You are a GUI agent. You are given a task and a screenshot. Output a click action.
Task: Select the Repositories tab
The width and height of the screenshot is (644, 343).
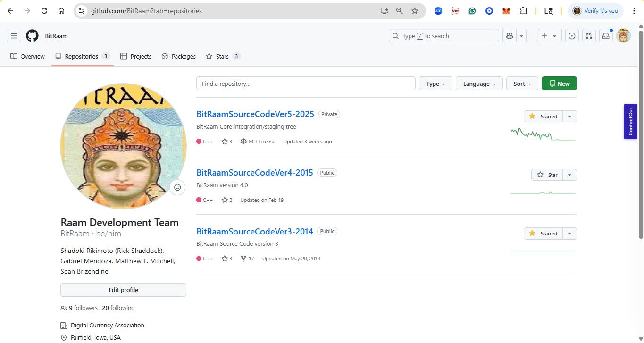83,56
